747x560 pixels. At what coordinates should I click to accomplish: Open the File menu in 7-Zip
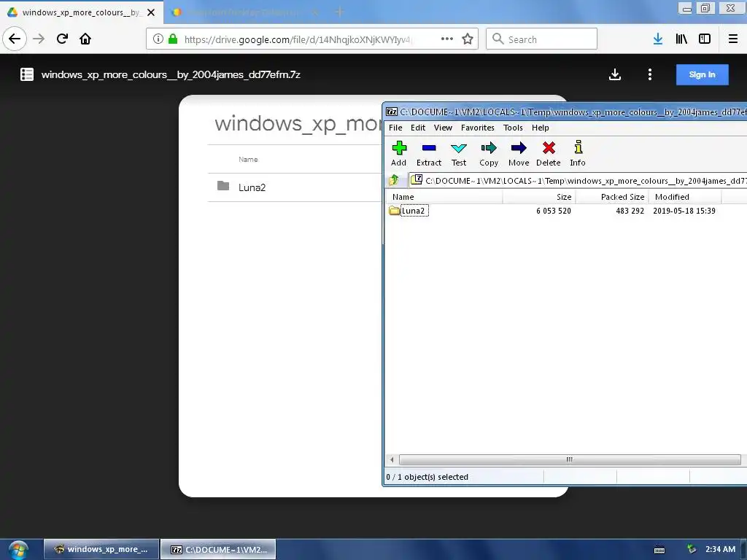[x=395, y=128]
